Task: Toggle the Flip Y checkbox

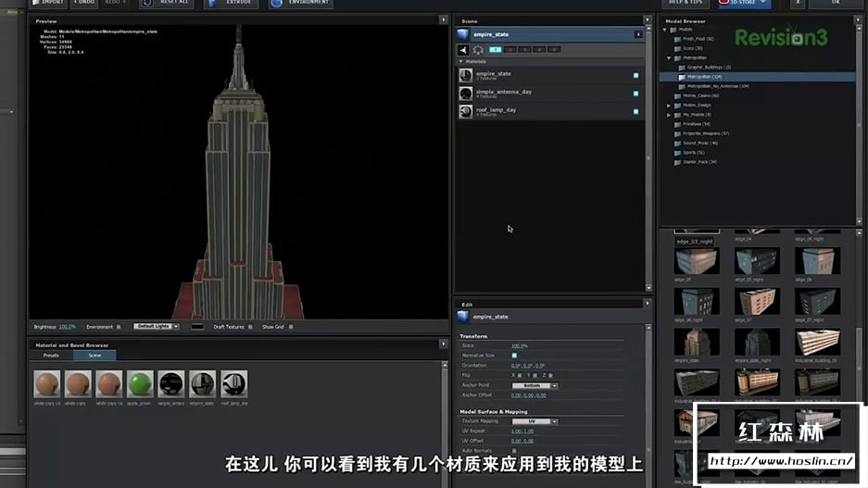Action: [535, 376]
